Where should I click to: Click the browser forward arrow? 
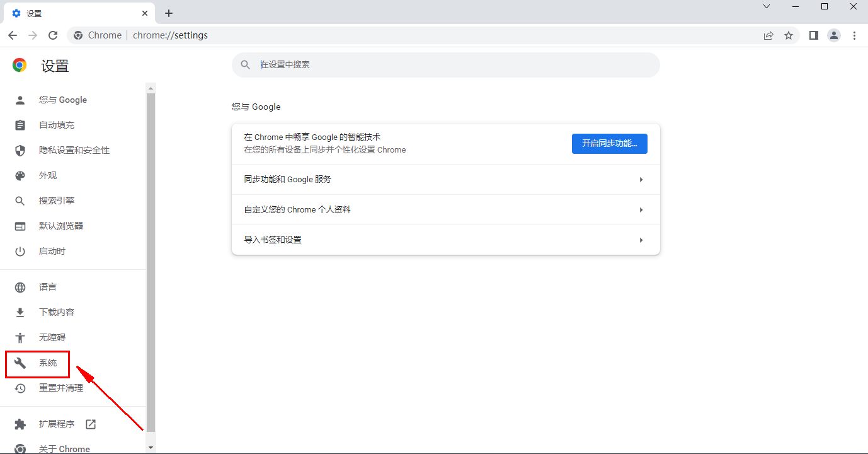[x=33, y=35]
